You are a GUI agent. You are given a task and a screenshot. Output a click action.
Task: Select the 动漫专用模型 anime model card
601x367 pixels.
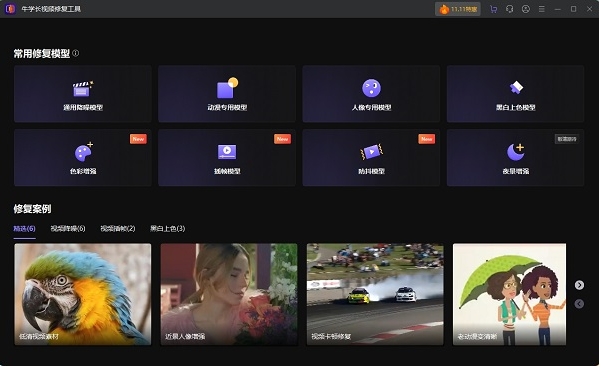point(227,94)
